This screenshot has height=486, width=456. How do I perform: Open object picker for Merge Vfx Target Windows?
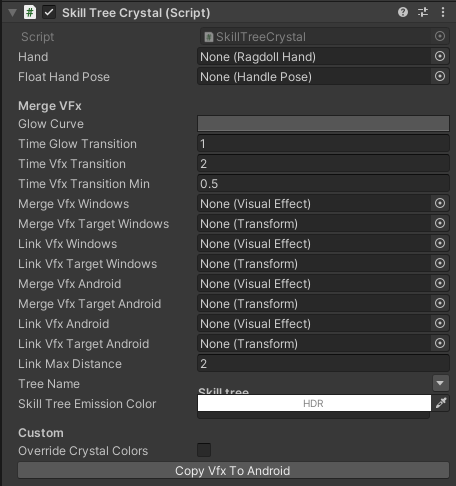click(x=440, y=223)
